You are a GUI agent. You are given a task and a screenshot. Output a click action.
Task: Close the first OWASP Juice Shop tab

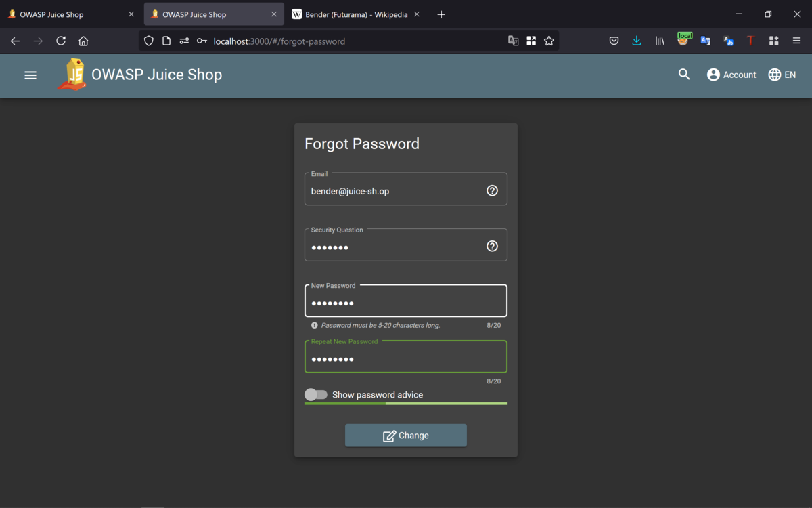pos(131,14)
